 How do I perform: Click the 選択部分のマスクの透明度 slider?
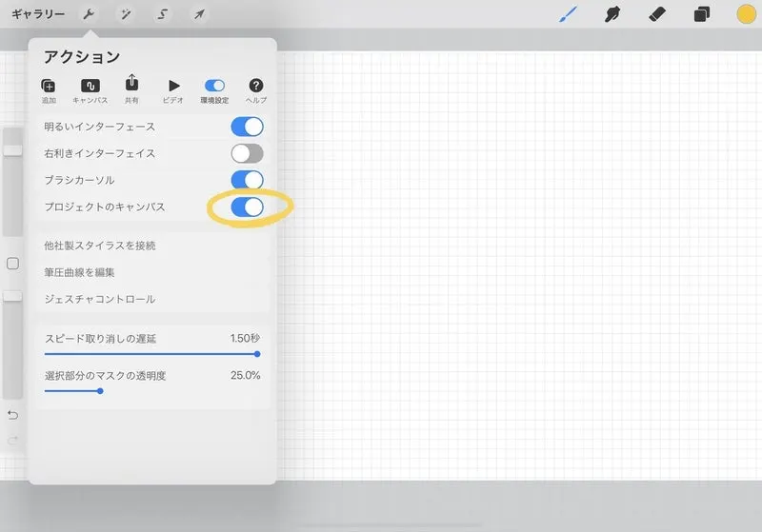click(x=152, y=391)
